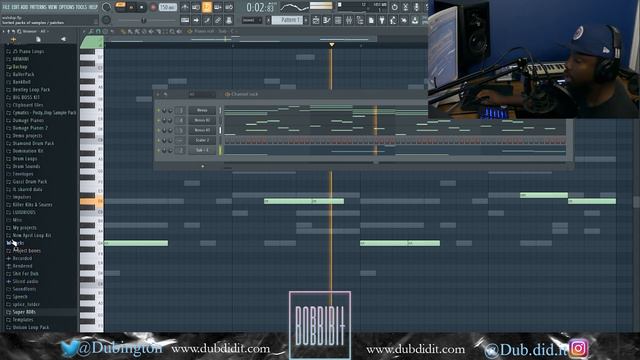
Task: Select the draw pencil tool in piano roll
Action: (123, 31)
